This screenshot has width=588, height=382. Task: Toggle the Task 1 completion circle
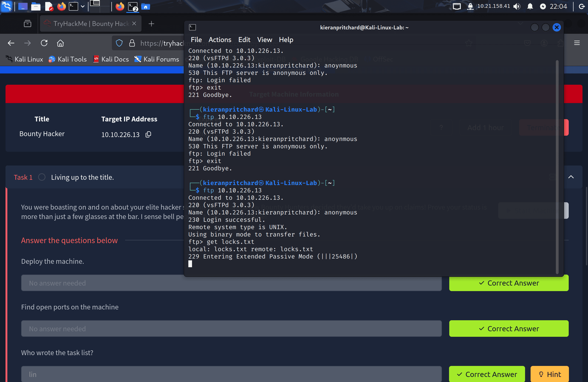pos(42,177)
